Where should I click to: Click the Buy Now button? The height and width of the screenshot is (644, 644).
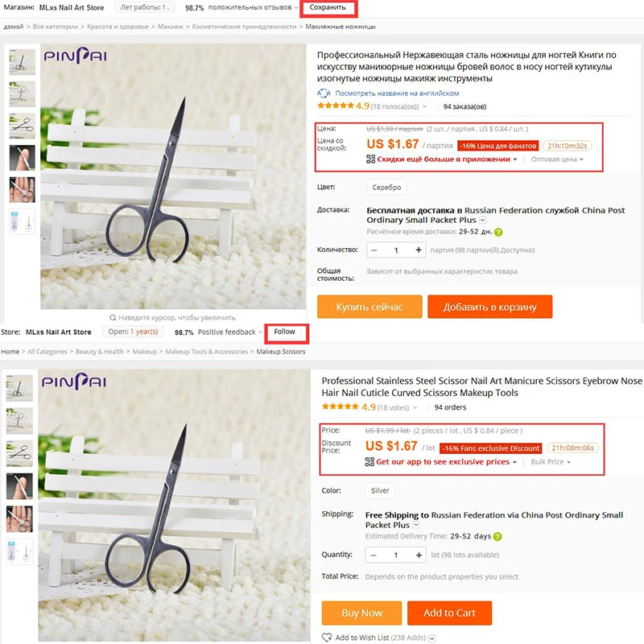361,613
